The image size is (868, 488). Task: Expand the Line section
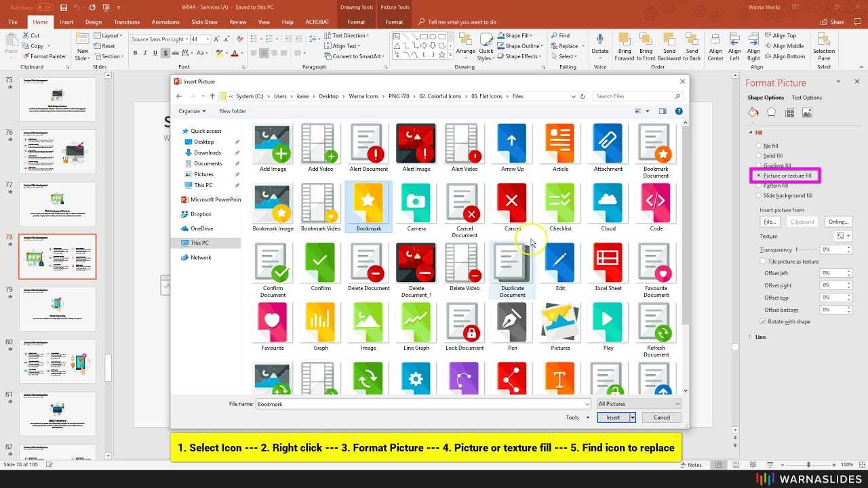(760, 337)
